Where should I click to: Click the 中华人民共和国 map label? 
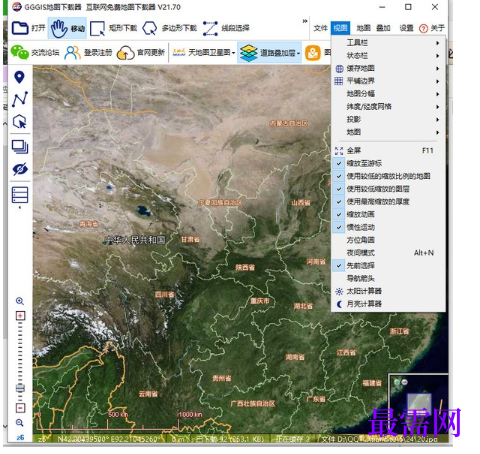click(135, 240)
